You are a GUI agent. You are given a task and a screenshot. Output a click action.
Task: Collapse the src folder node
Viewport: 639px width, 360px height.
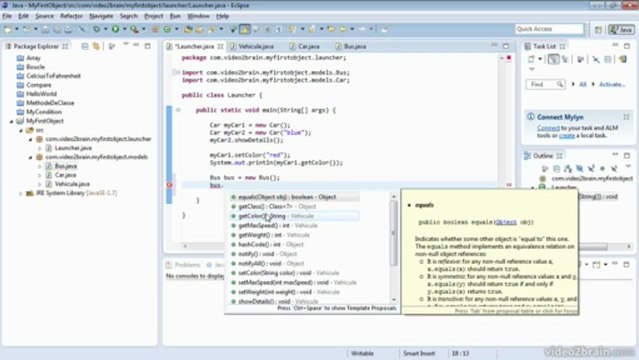click(21, 130)
